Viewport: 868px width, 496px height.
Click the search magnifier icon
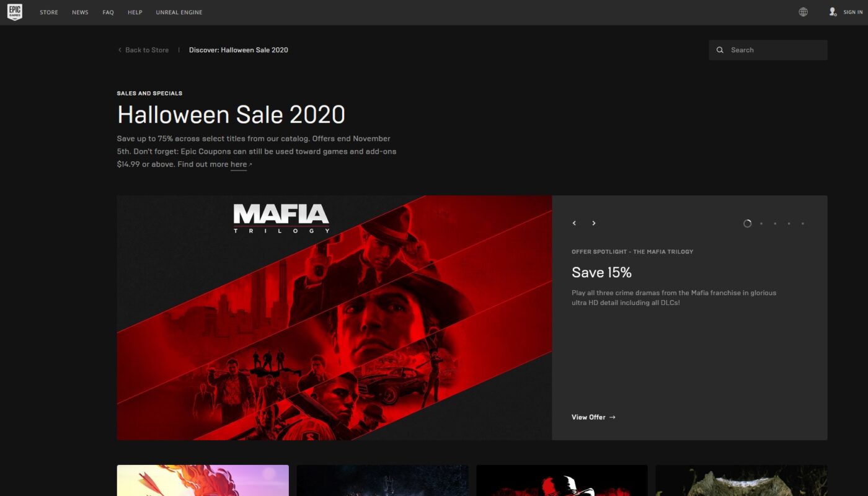720,50
